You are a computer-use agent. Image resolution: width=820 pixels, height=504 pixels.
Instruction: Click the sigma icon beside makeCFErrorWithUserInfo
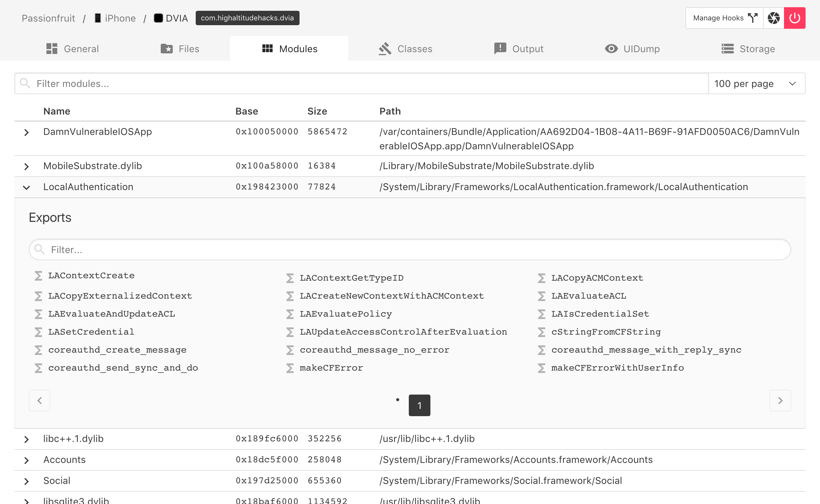541,368
